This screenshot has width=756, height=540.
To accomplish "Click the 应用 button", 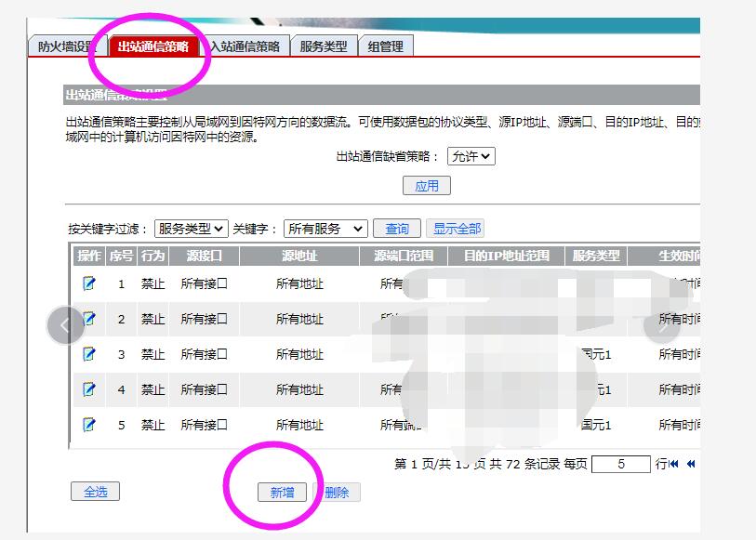I will (x=427, y=186).
